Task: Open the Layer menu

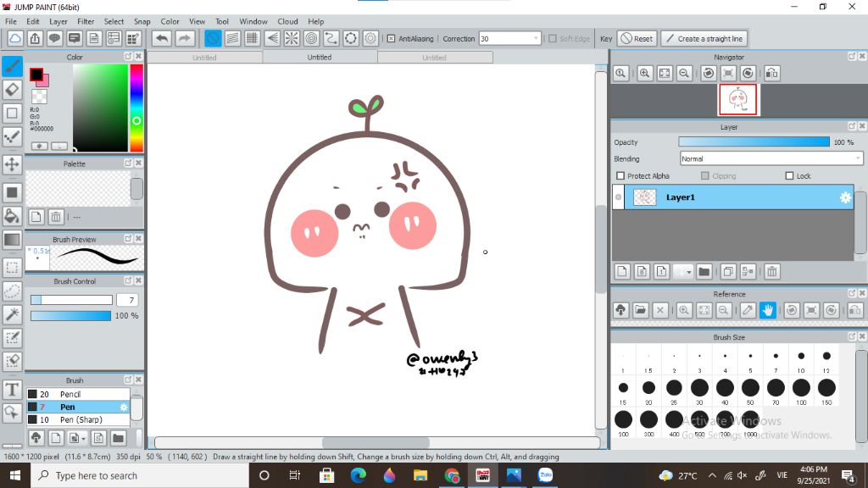Action: [58, 21]
